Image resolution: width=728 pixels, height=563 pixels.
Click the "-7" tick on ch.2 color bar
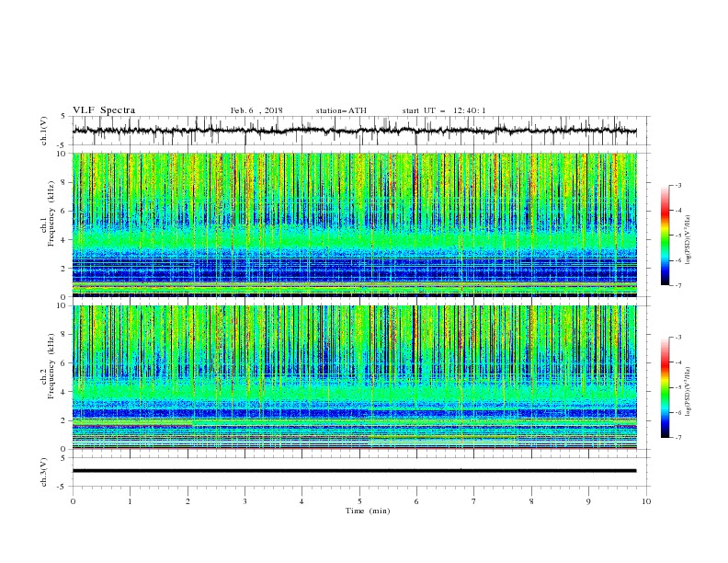(677, 438)
